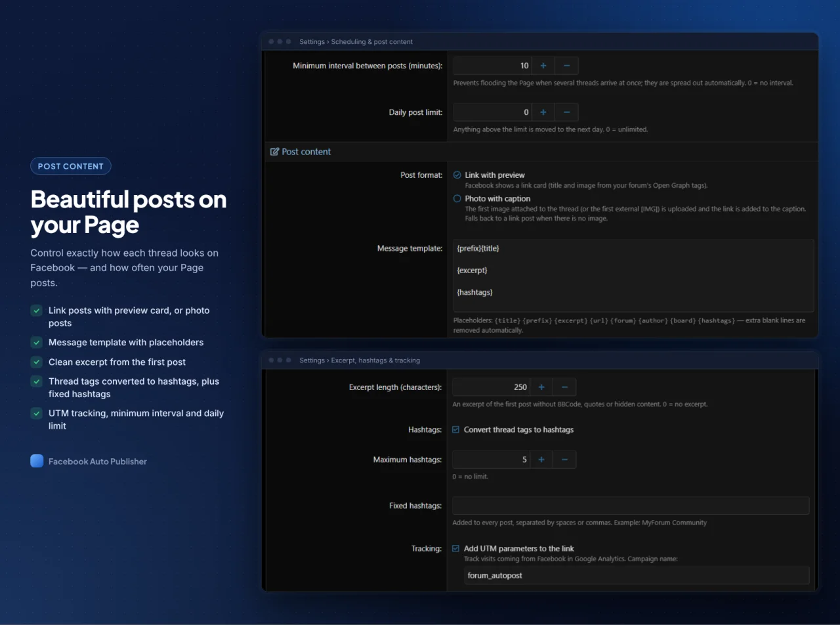This screenshot has width=840, height=625.
Task: Click the POST CONTENT badge
Action: pos(71,166)
